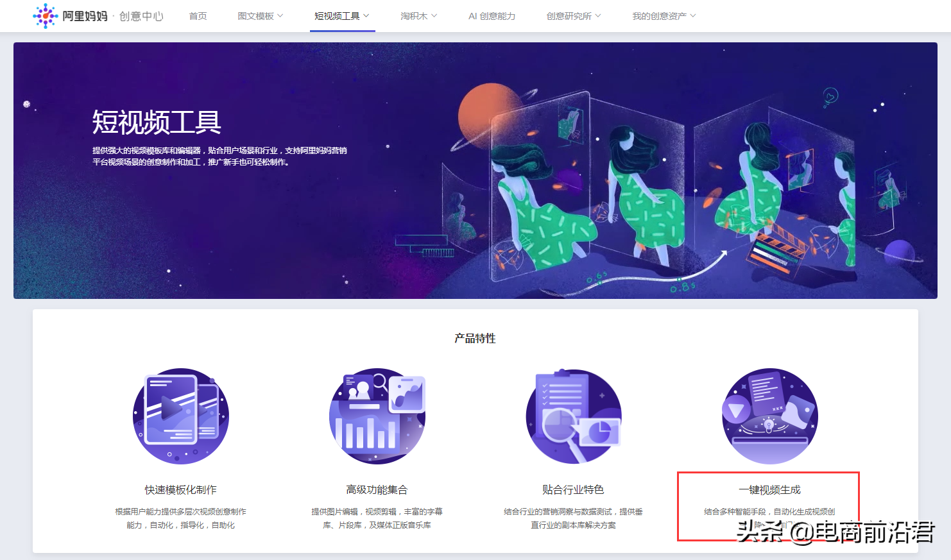The width and height of the screenshot is (951, 560).
Task: Click the 产品特性 section heading
Action: tap(475, 338)
